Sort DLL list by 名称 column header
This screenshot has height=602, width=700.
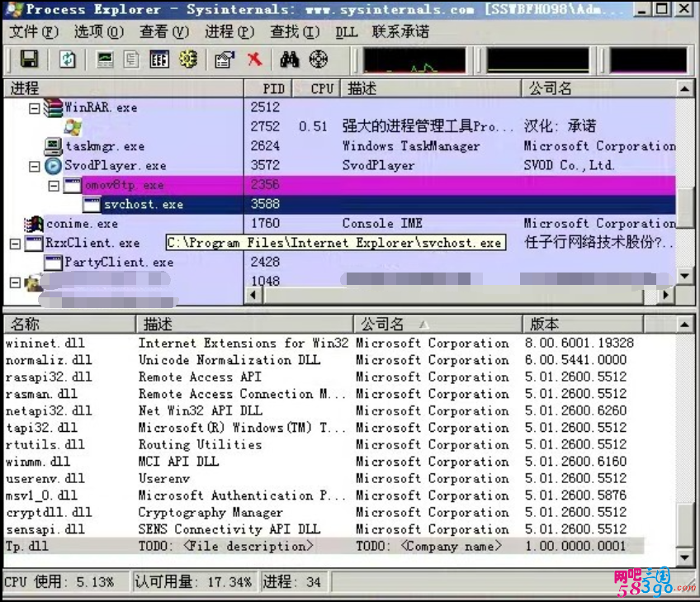69,324
